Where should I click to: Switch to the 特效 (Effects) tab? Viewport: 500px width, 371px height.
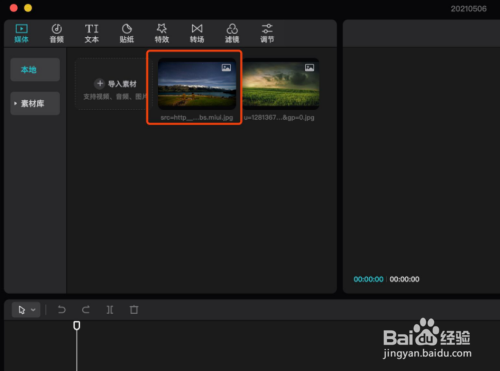162,33
